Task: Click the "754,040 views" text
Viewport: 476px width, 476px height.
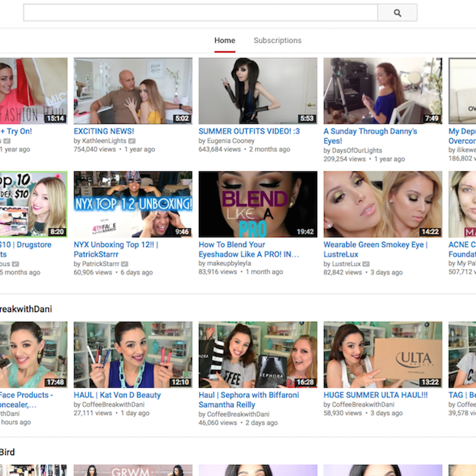Action: click(x=95, y=149)
